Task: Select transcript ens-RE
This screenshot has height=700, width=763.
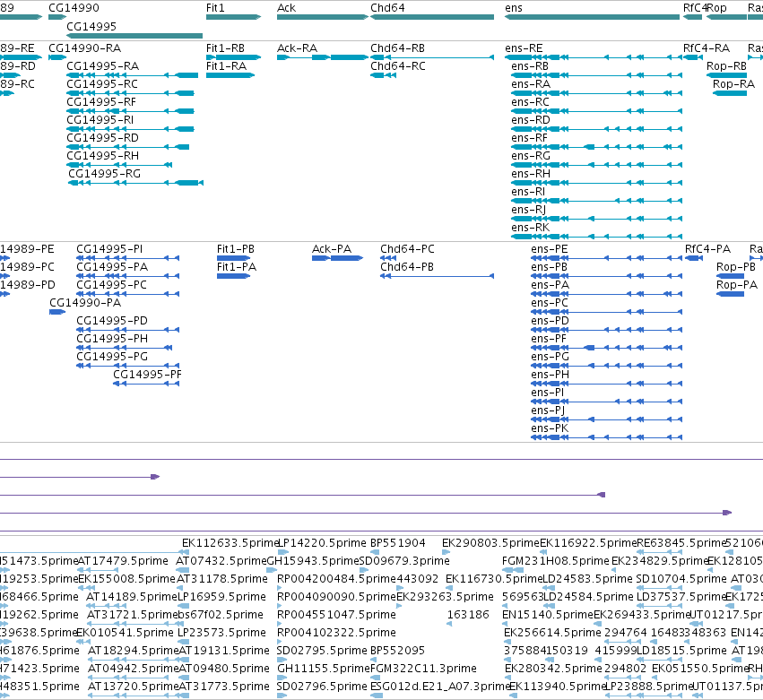Action: pyautogui.click(x=524, y=48)
